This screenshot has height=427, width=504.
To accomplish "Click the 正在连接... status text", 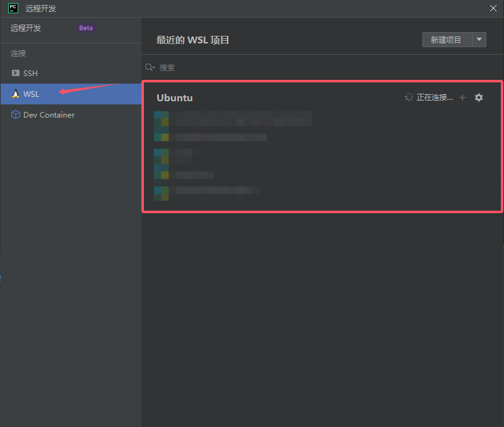I will 435,97.
